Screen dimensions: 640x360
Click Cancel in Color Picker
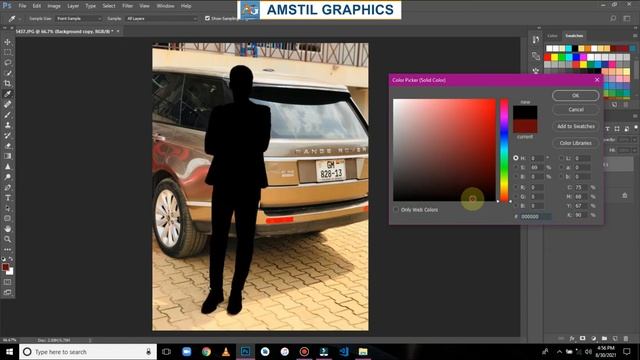[x=576, y=109]
